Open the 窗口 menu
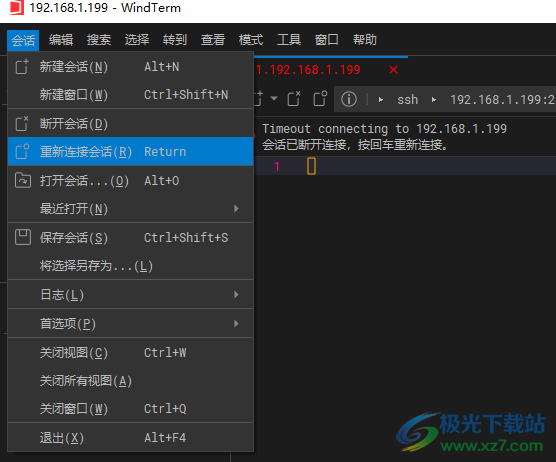This screenshot has width=556, height=462. tap(327, 40)
